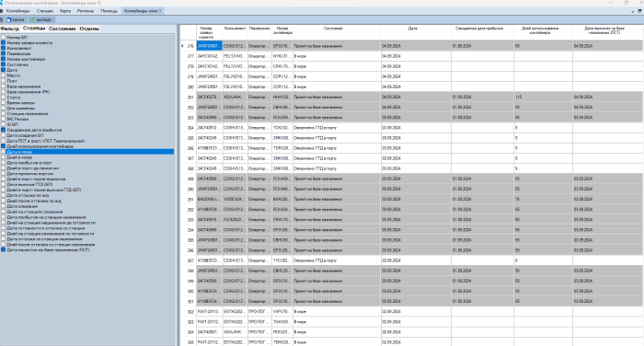Open the Отделы tab
Screen dimensions: 644x346
89,29
